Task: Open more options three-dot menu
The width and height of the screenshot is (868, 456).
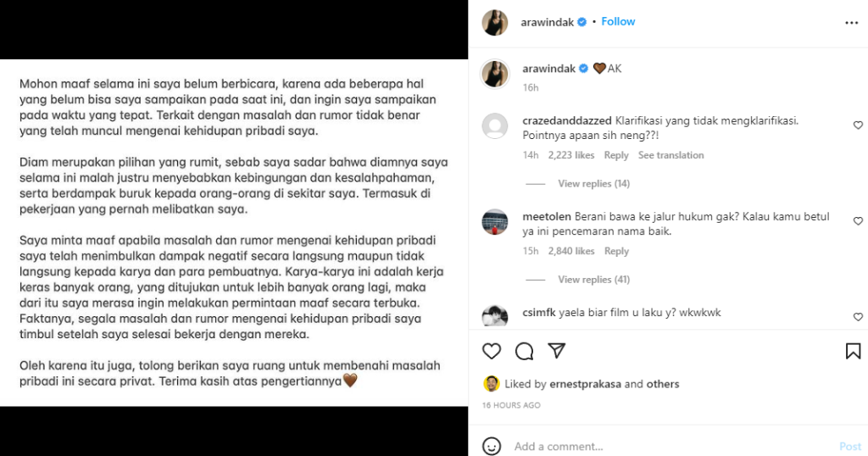Action: 851,23
